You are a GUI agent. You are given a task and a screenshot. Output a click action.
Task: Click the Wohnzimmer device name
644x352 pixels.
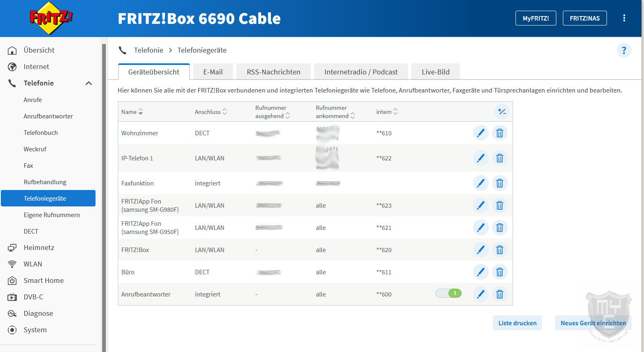[x=140, y=133]
